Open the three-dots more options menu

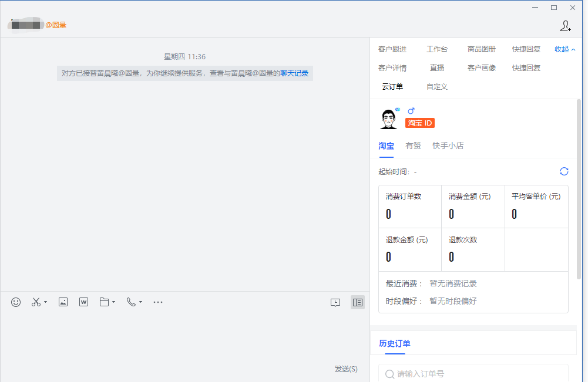point(157,302)
